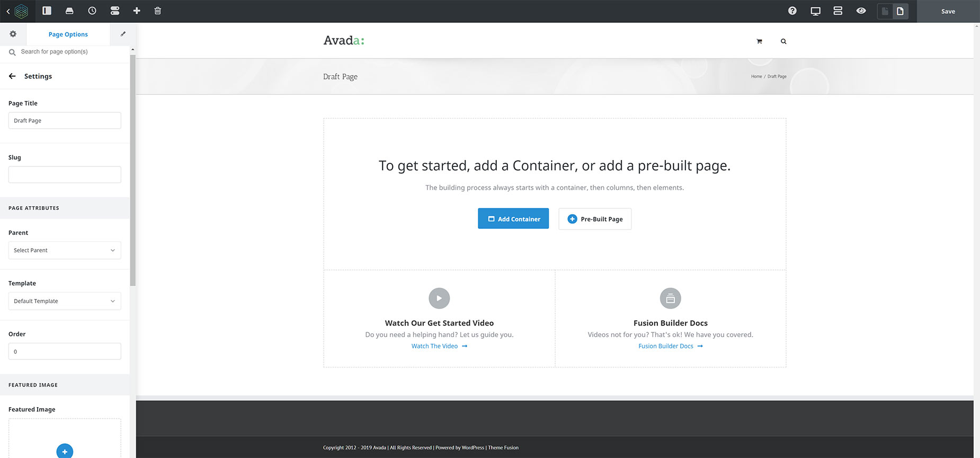Click the desktop monitor responsive icon
Viewport: 980px width, 458px height.
tap(816, 11)
